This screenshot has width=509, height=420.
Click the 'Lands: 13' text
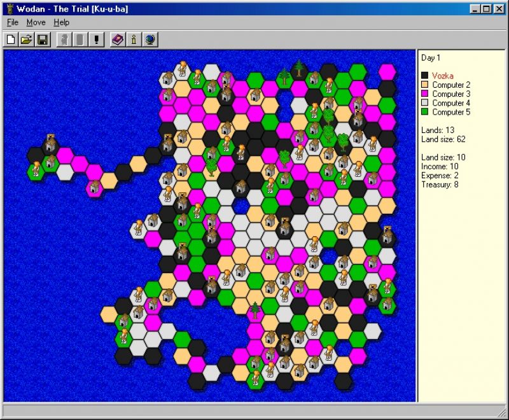coord(438,130)
